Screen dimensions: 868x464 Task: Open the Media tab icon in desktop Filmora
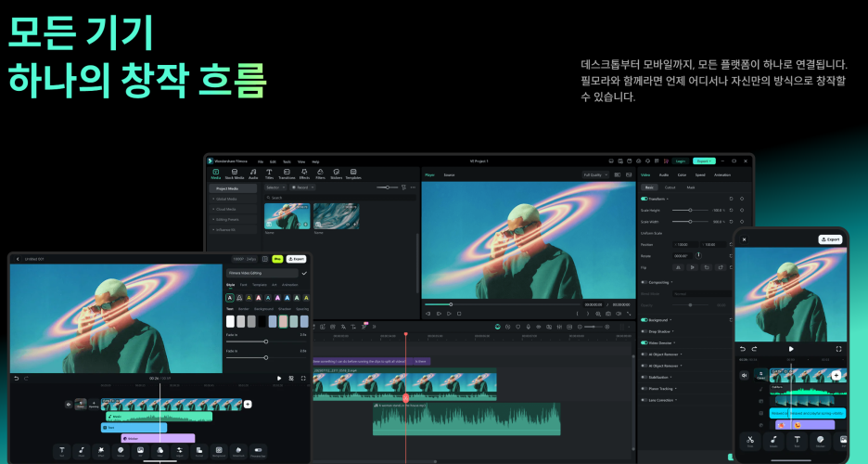point(216,172)
